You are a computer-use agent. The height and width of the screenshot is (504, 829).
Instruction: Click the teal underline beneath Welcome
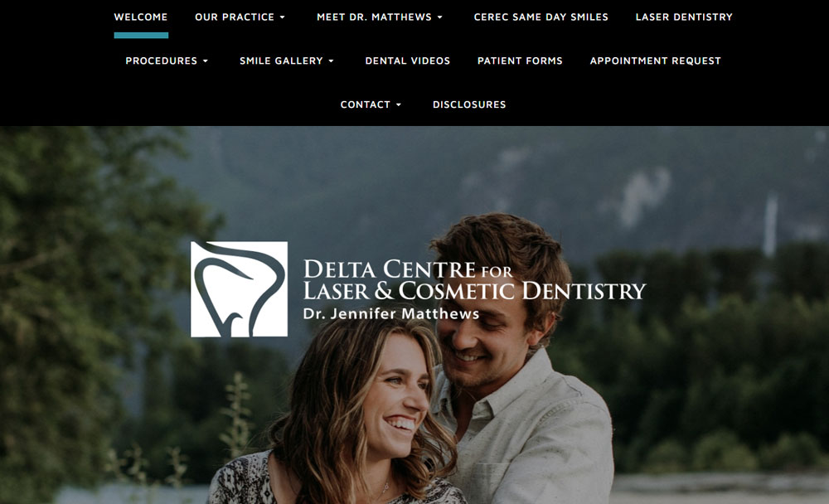pyautogui.click(x=141, y=36)
